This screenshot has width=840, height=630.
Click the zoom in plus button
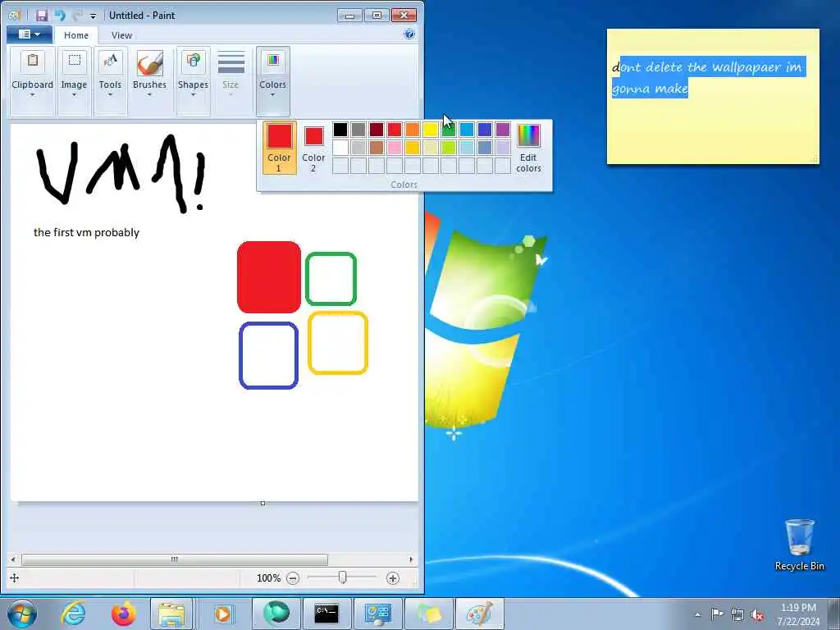tap(393, 578)
